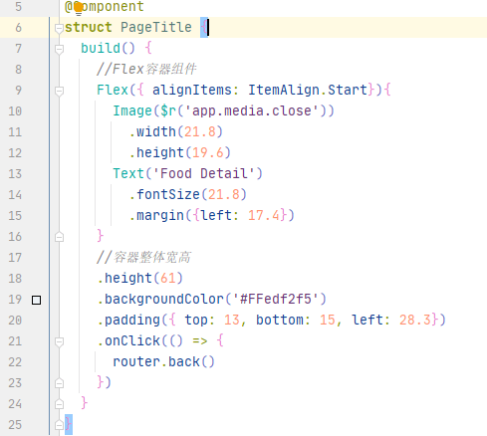Click the Image component name on line 10
Screen dimensions: 487x436
[x=132, y=111]
